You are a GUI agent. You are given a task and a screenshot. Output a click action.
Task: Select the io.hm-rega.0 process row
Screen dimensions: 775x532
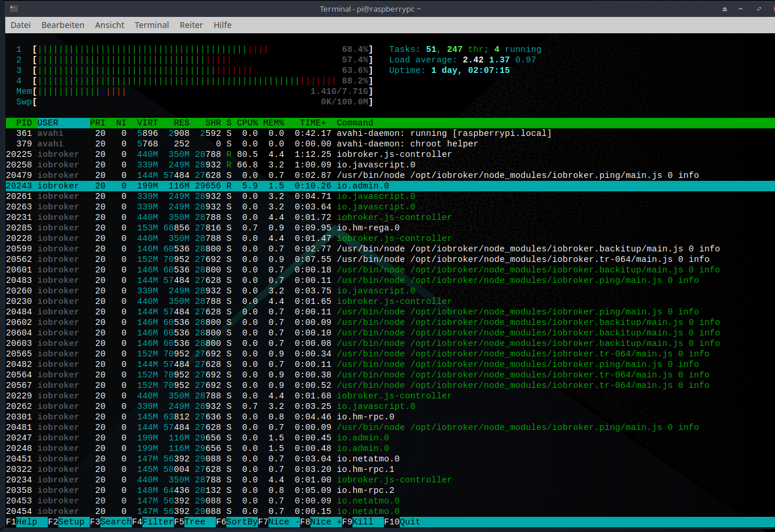click(x=368, y=228)
